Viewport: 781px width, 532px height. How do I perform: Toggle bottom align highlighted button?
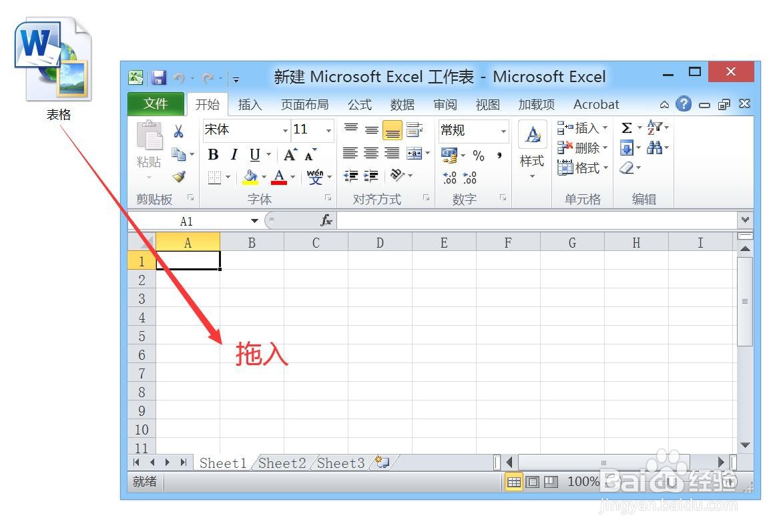point(393,131)
